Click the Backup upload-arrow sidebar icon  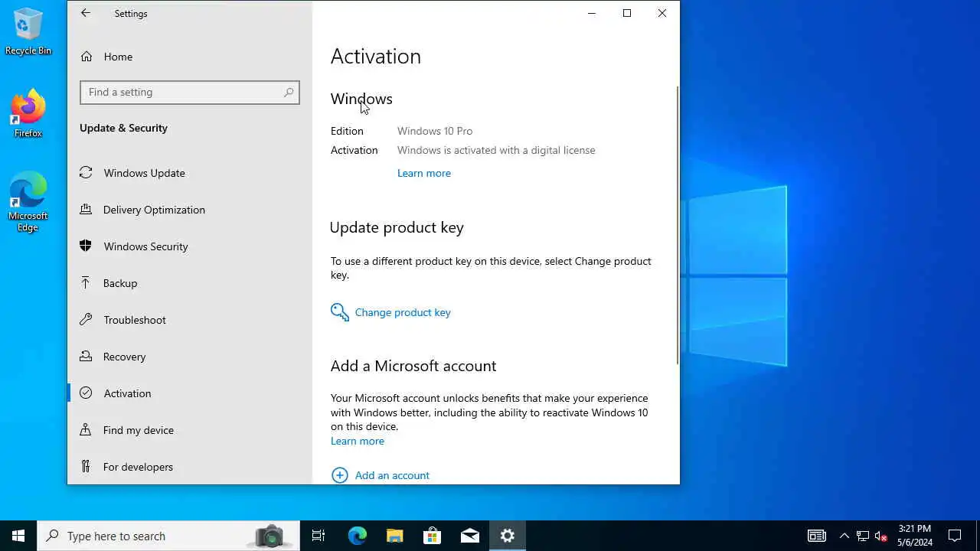[87, 282]
